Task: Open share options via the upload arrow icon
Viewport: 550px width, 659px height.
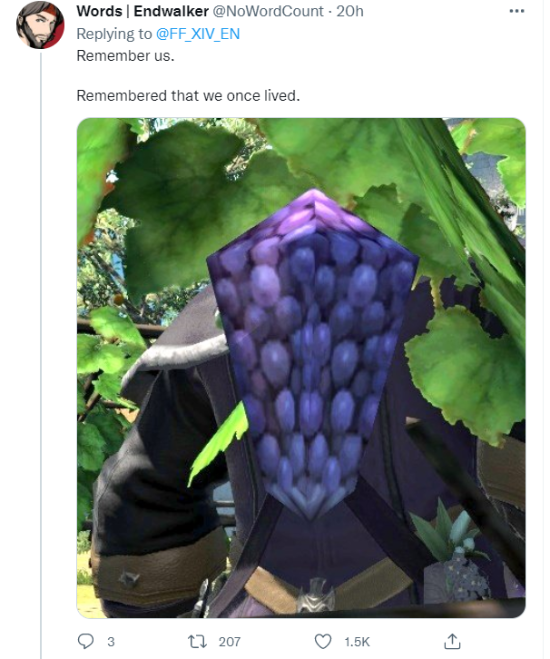Action: (452, 641)
